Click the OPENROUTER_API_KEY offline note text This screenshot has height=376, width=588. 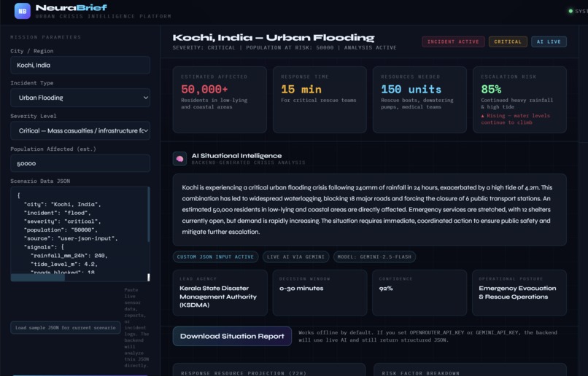(428, 337)
